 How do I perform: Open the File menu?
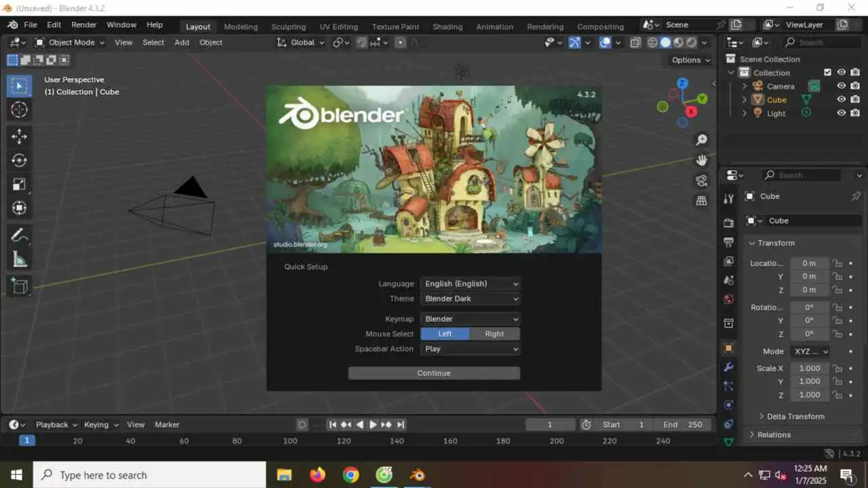[31, 24]
